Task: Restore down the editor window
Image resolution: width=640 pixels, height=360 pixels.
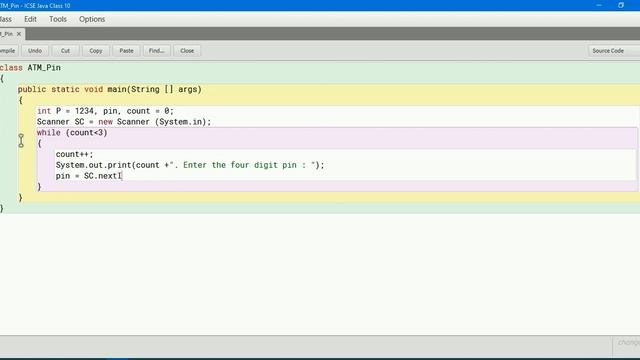Action: pyautogui.click(x=620, y=5)
